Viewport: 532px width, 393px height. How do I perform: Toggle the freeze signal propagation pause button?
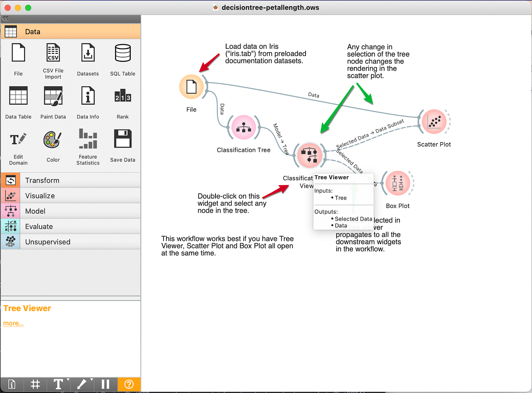coord(105,384)
